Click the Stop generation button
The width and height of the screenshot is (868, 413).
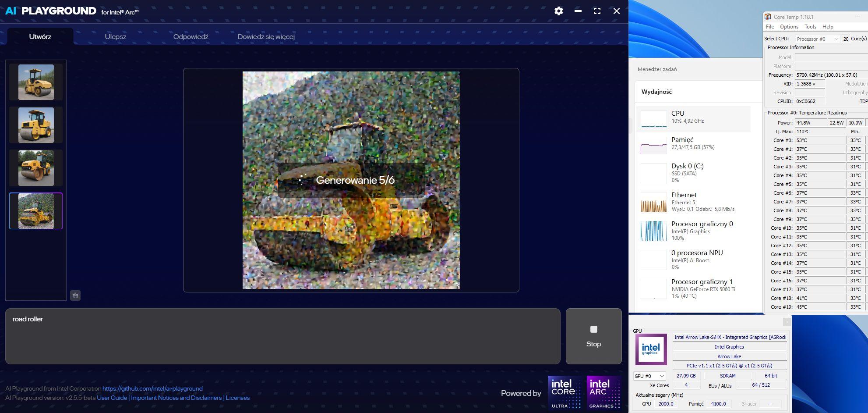[593, 336]
